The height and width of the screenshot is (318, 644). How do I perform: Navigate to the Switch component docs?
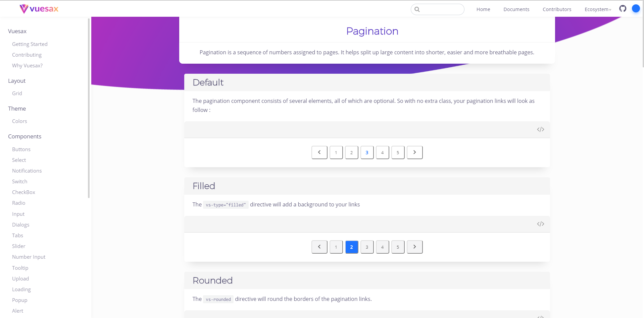pyautogui.click(x=19, y=181)
